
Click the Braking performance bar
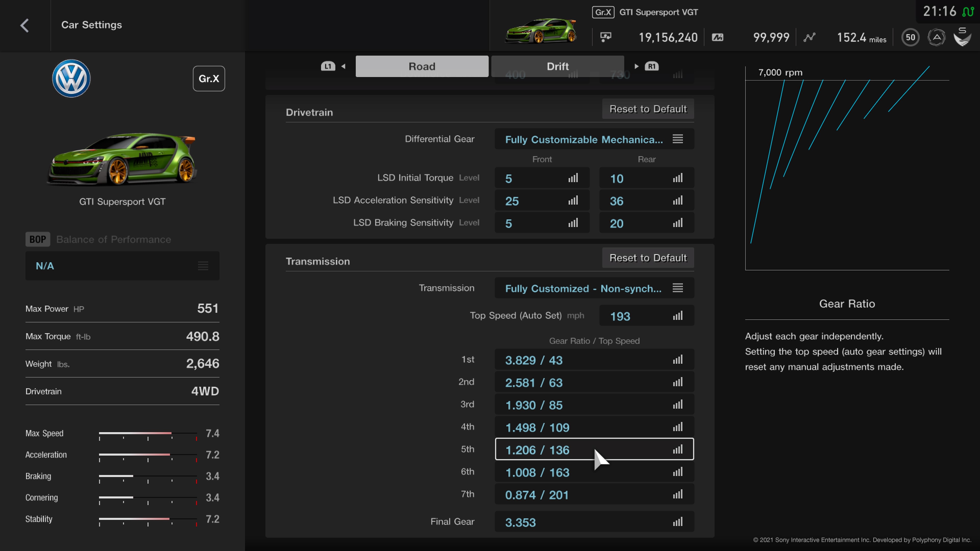(x=148, y=477)
